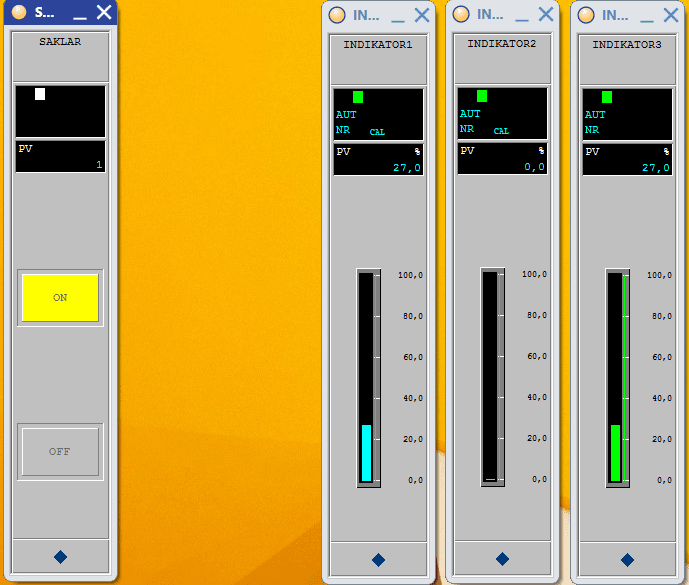This screenshot has height=585, width=689.
Task: Click the % unit in INDIKATOR1 PV box
Action: tap(417, 152)
